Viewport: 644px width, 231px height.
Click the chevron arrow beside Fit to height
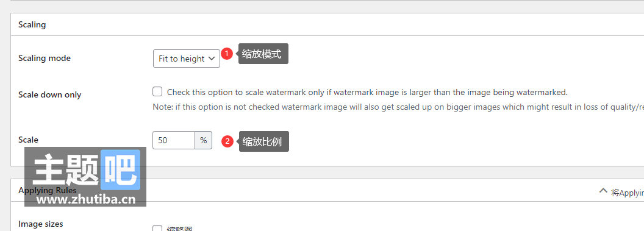click(212, 59)
